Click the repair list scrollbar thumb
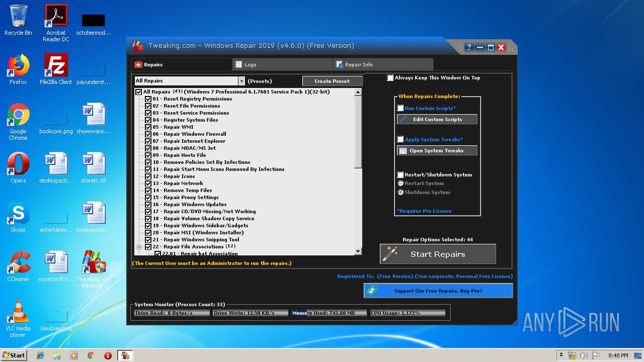The height and width of the screenshot is (362, 644). [358, 132]
